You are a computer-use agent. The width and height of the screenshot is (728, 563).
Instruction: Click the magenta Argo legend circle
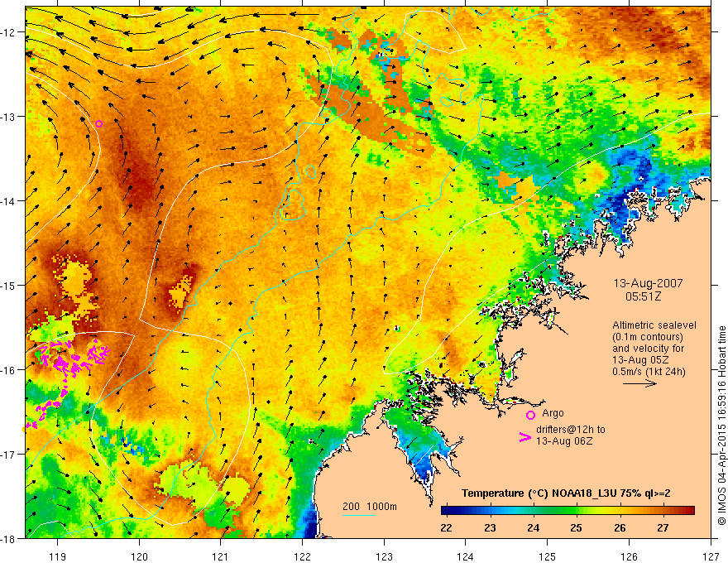530,415
